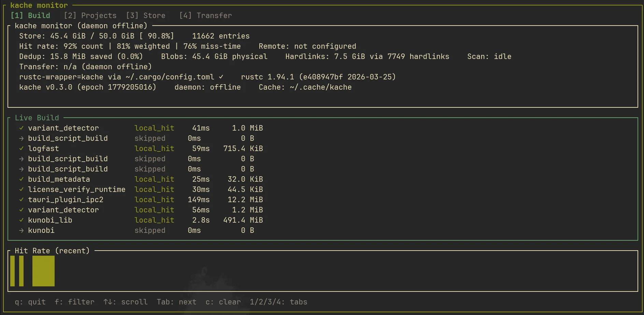The width and height of the screenshot is (644, 315).
Task: Click 'Transfer: n/a (daemon offline)' line
Action: tap(86, 67)
